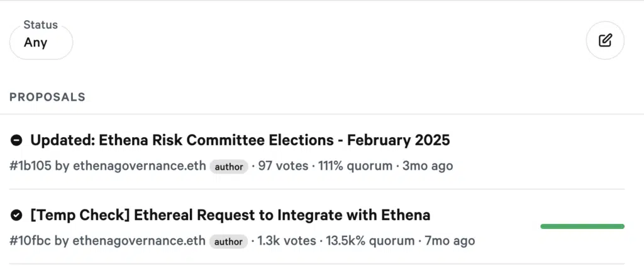Open Updated: Ethena Risk Committee Elections proposal
The image size is (644, 266).
240,140
